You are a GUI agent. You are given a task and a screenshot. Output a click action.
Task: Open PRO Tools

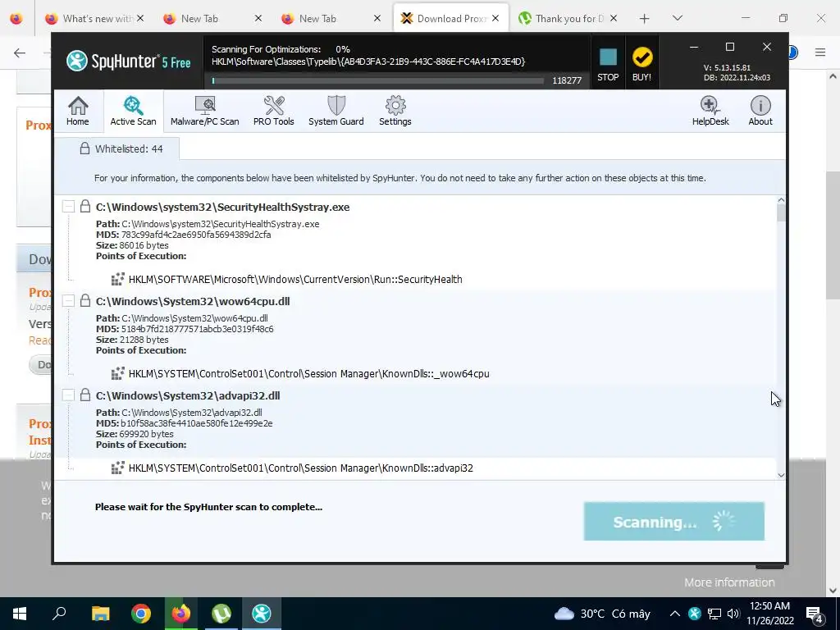(274, 111)
